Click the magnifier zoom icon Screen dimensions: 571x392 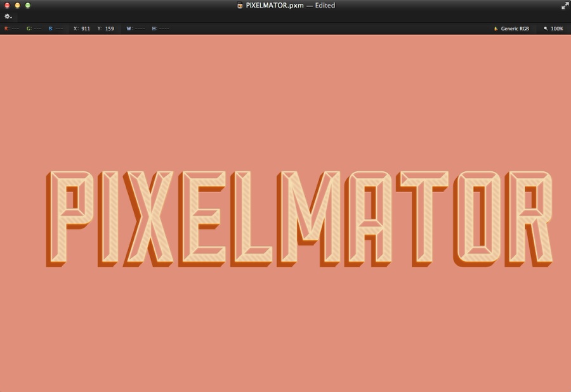point(546,29)
